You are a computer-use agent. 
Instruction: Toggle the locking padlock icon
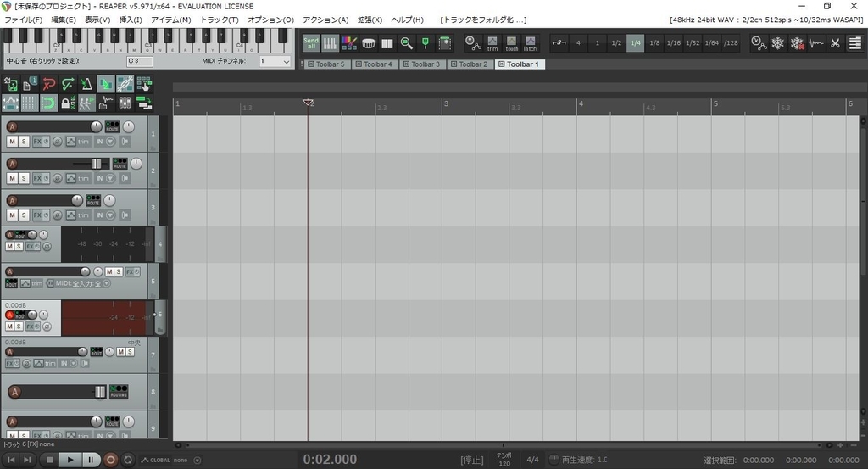coord(68,103)
